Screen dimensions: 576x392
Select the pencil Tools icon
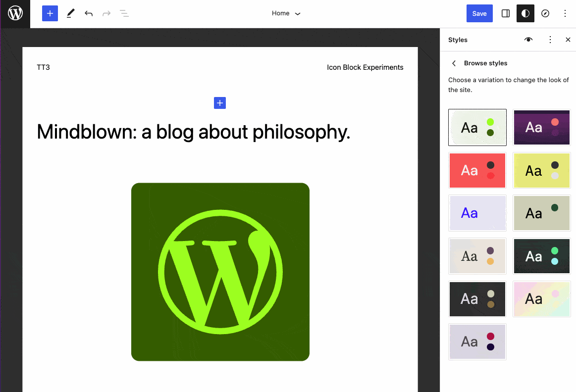click(x=70, y=14)
